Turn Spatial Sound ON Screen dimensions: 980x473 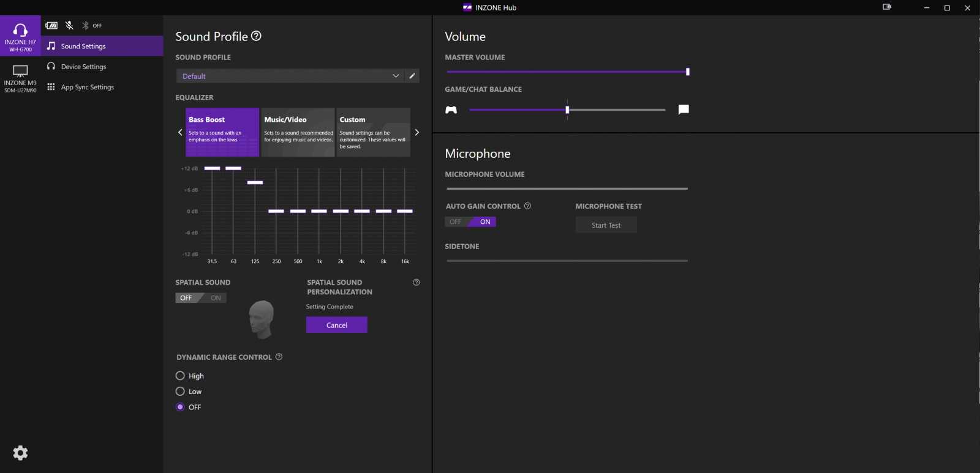[216, 298]
